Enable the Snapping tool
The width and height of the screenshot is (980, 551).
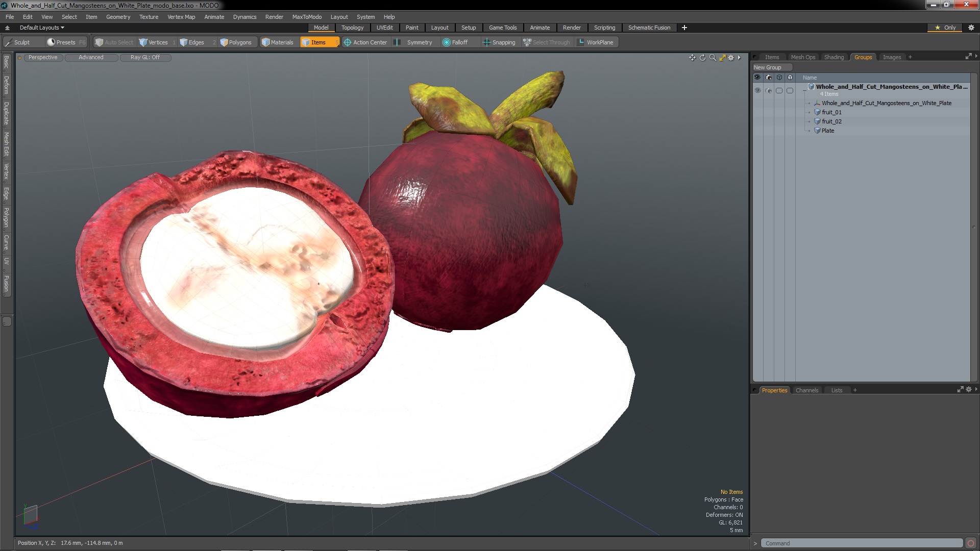pyautogui.click(x=499, y=42)
